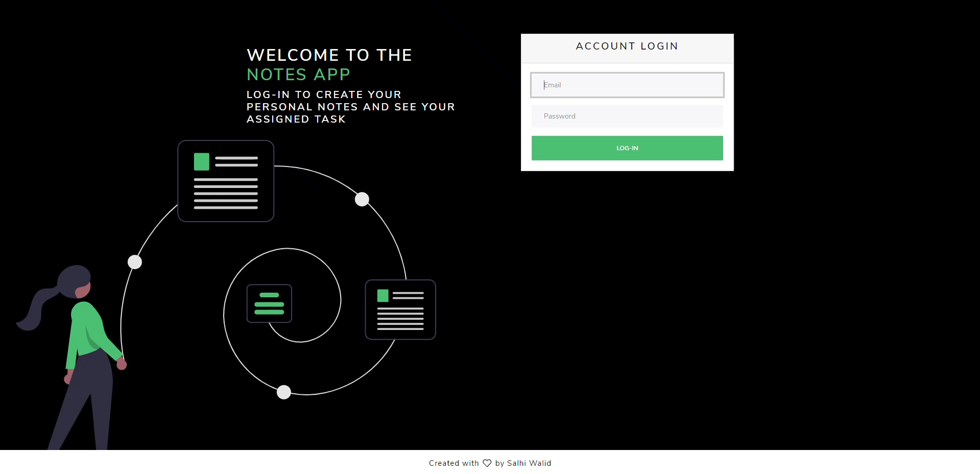Focus the Email input field
Image resolution: width=980 pixels, height=474 pixels.
[627, 85]
